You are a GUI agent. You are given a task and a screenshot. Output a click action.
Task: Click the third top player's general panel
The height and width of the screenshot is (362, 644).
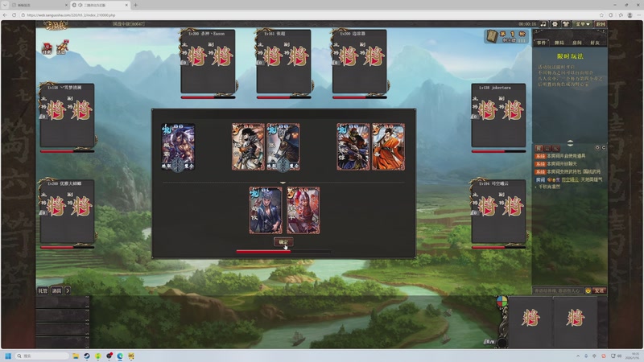pyautogui.click(x=359, y=62)
